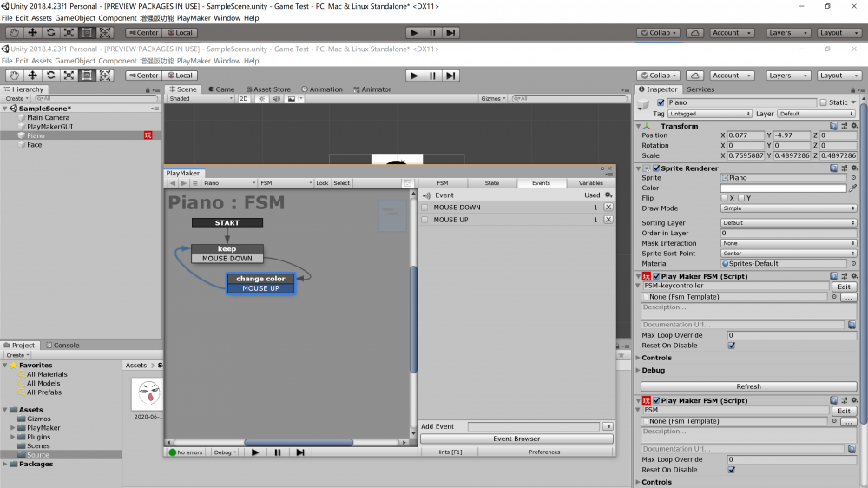868x488 pixels.
Task: Toggle the Static checkbox
Action: 823,102
